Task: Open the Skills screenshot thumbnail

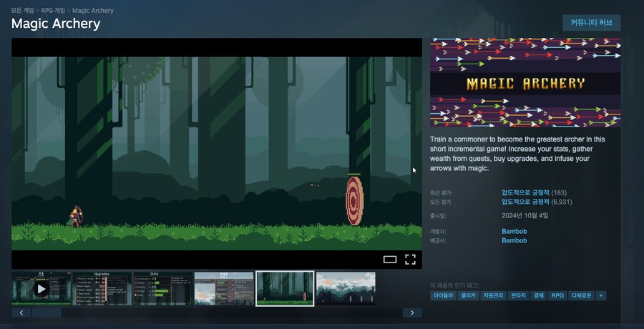Action: point(162,288)
